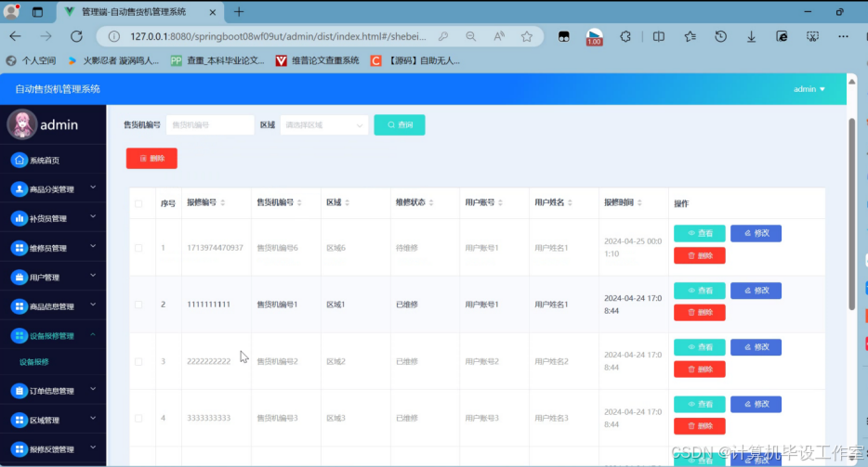Open the 【源码】自助无人 bookmark
The image size is (868, 467).
415,61
